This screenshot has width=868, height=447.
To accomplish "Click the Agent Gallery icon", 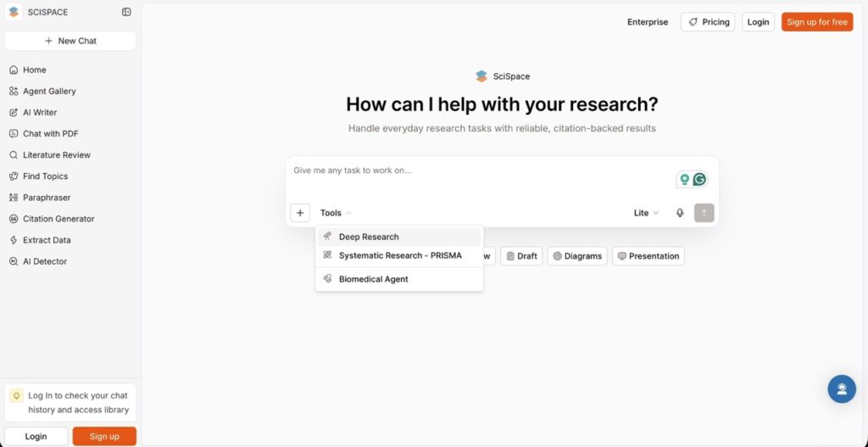I will point(14,92).
